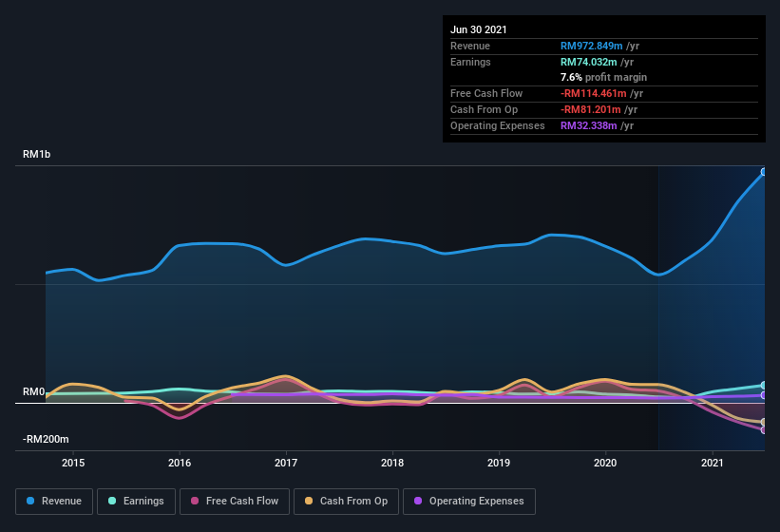Click the Revenue endpoint marker at Jun 2021
Viewport: 780px width, 532px height.
pos(764,172)
